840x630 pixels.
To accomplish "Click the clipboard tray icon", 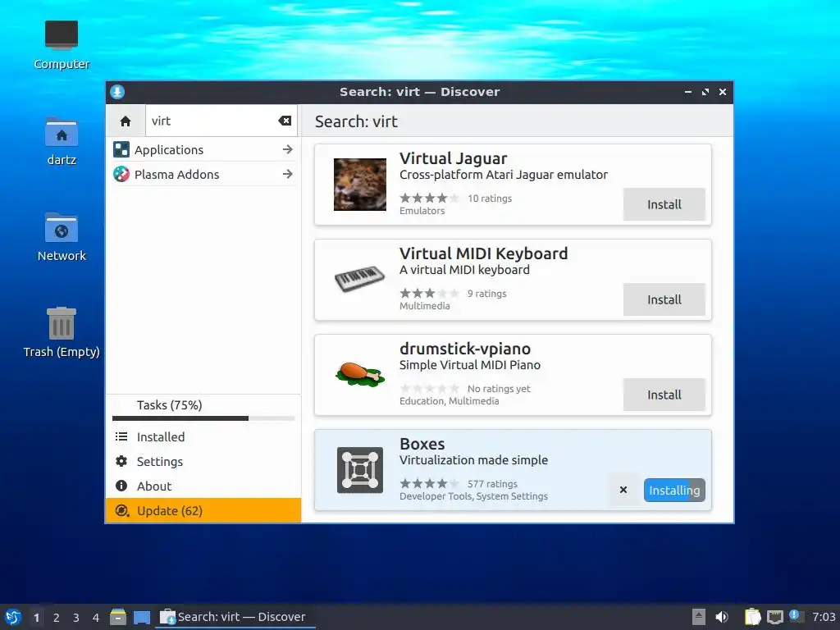I will (753, 617).
